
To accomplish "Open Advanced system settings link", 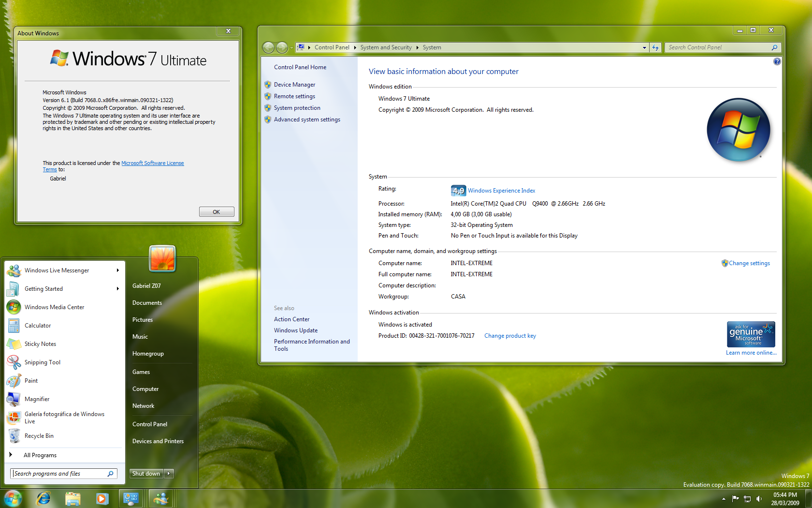I will 307,120.
